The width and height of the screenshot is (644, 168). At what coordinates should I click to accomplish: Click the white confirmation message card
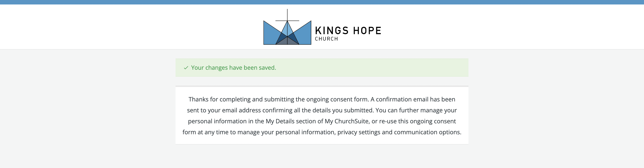click(322, 115)
